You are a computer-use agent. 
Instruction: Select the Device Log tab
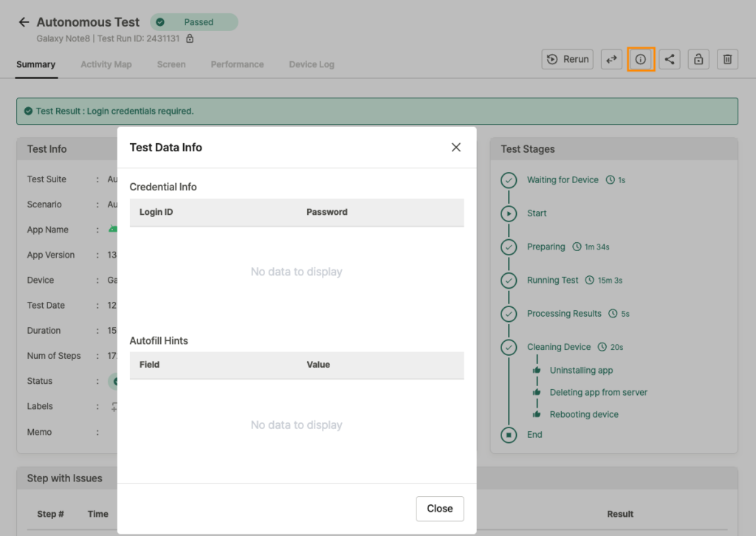pos(312,64)
